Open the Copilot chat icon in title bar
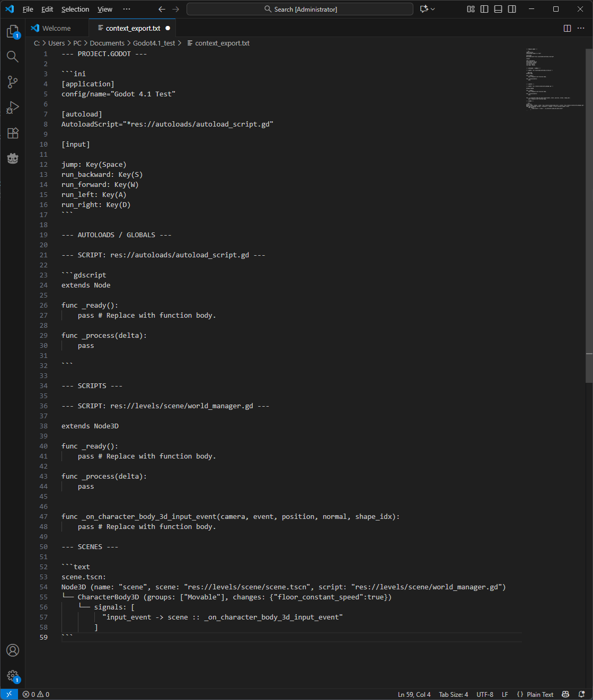The width and height of the screenshot is (593, 700). [x=423, y=9]
